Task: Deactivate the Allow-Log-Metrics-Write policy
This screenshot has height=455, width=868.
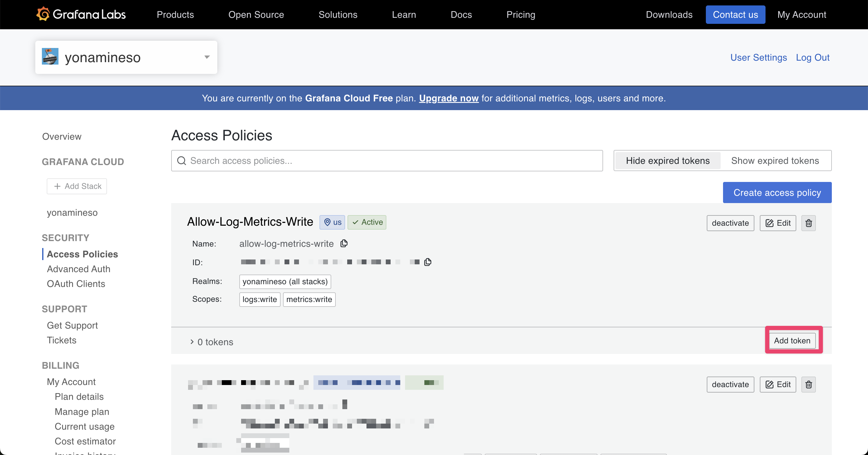Action: [730, 223]
